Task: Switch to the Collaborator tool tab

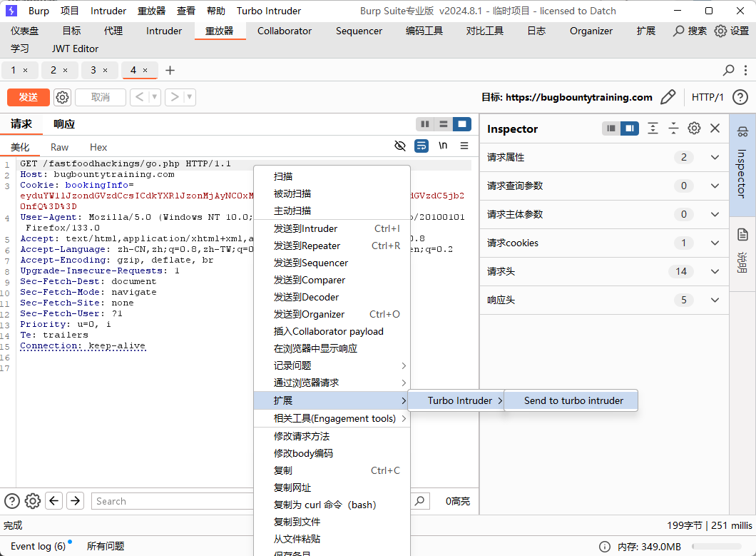Action: tap(285, 31)
